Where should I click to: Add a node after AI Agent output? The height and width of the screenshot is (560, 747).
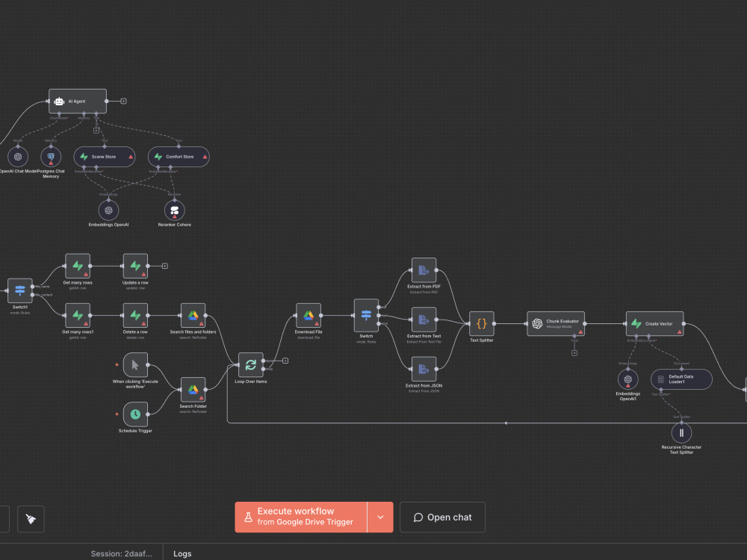click(123, 101)
